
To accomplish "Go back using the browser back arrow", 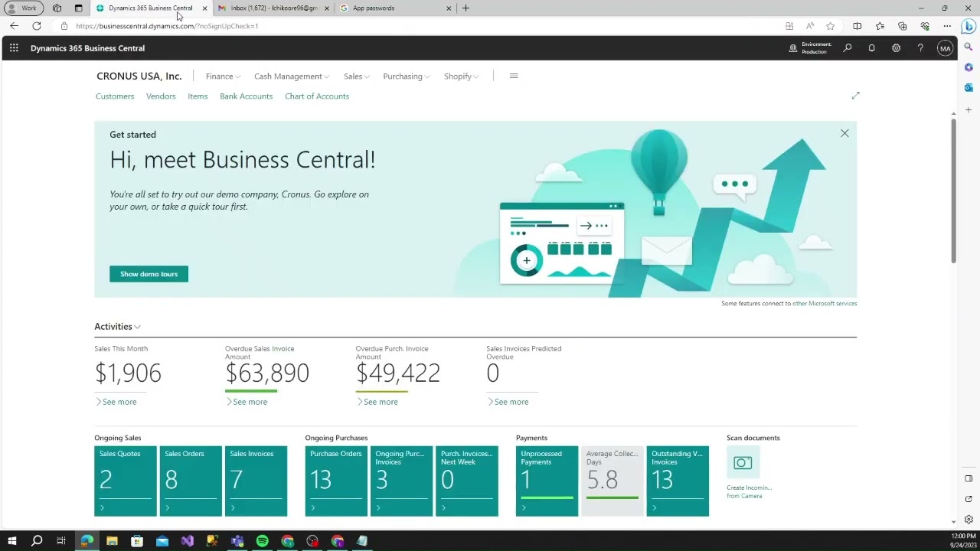I will point(14,26).
